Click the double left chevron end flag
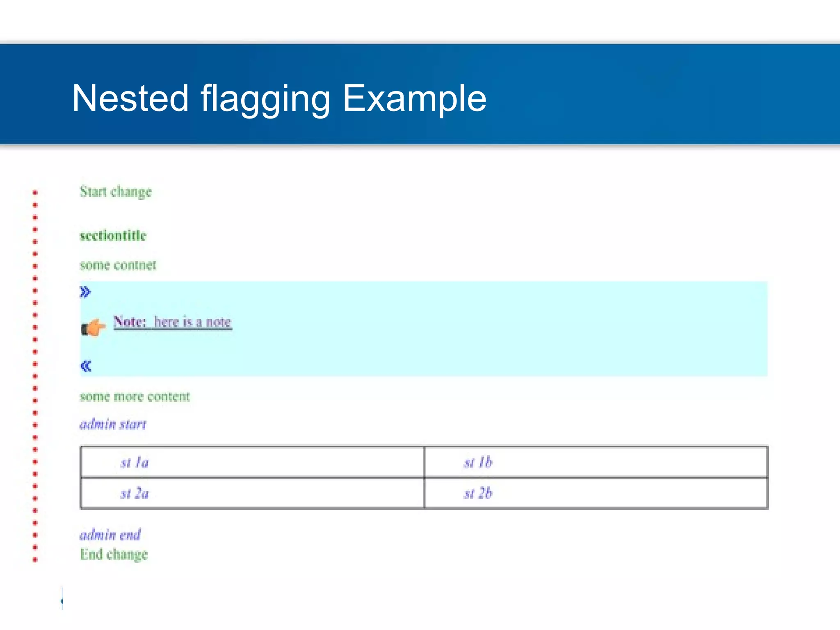 [x=86, y=366]
